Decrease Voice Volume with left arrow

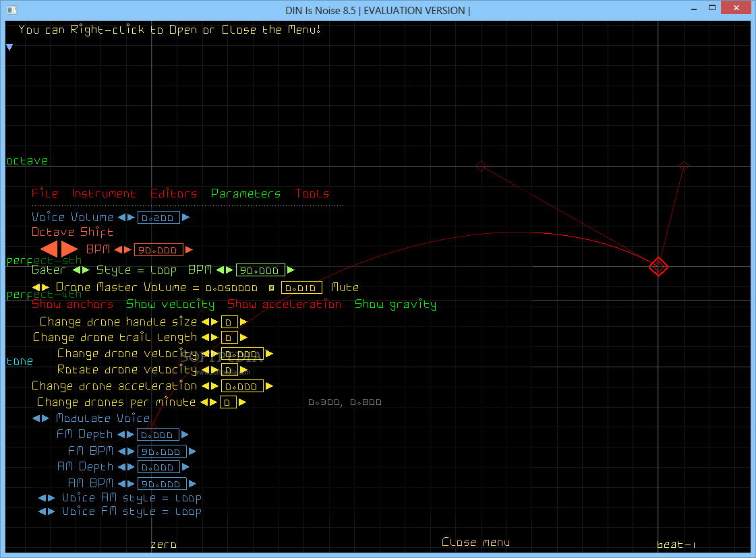tap(122, 217)
